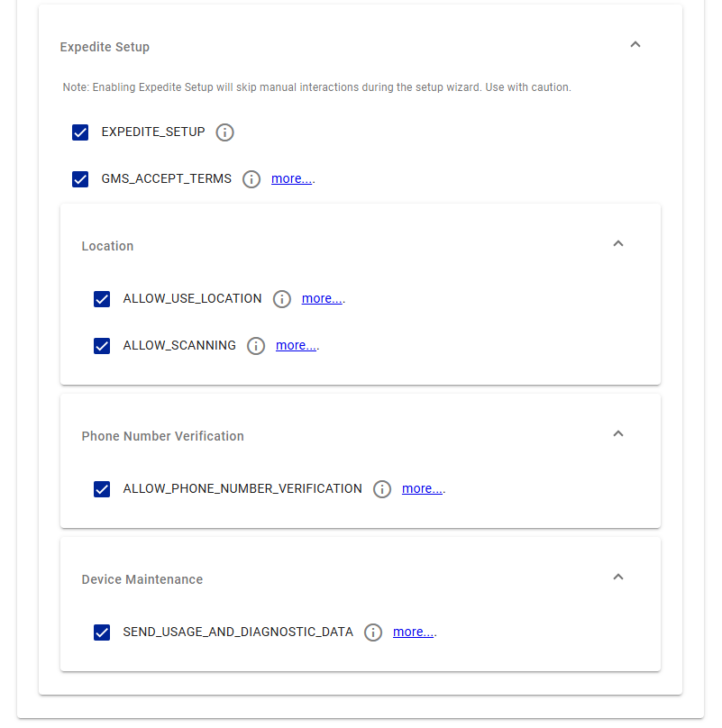This screenshot has height=728, width=722.
Task: Click the more link beside ALLOW_SCANNING
Action: click(x=296, y=345)
